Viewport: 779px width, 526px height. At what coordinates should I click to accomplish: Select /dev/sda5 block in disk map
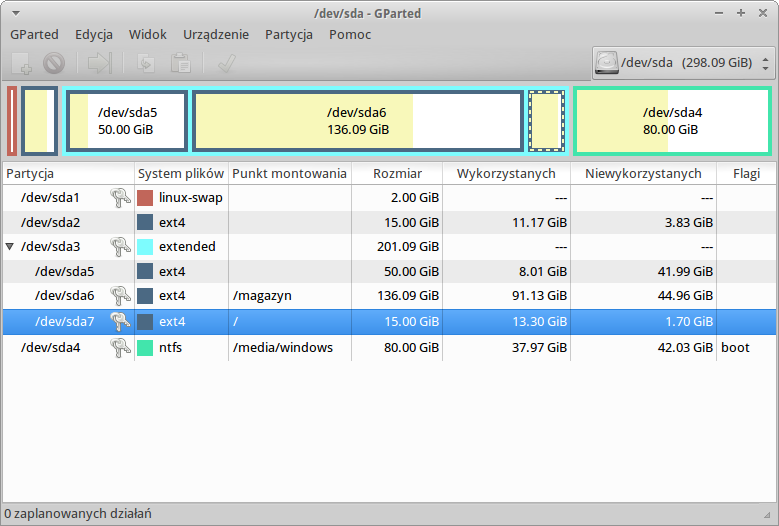point(127,121)
